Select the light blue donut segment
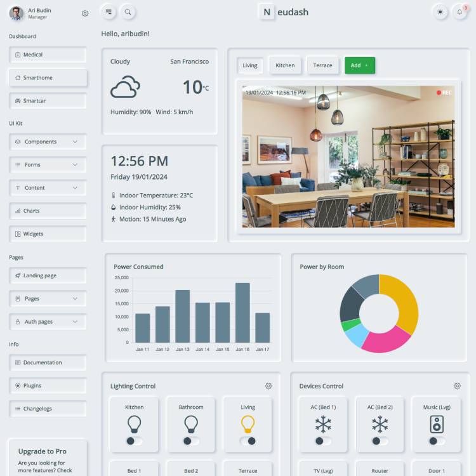Screen dimensions: 476x476 point(356,335)
